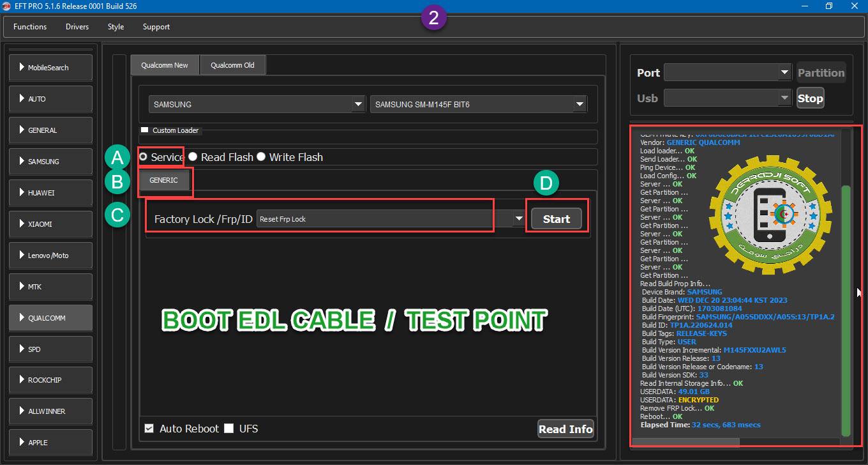Click the Vendor: GENERIC QUALCOMM log line
Screen dimensions: 868x465
click(x=690, y=142)
